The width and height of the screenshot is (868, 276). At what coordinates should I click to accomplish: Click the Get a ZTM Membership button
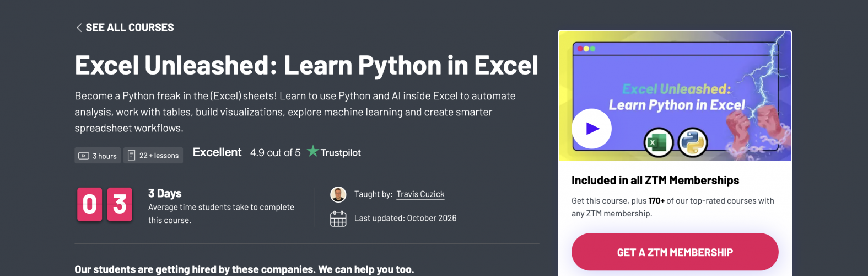pyautogui.click(x=675, y=252)
